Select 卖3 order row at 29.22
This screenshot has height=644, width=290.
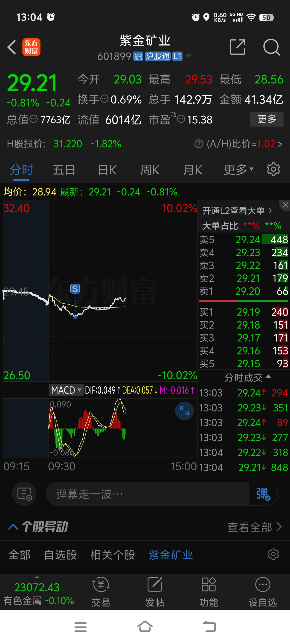tap(244, 265)
